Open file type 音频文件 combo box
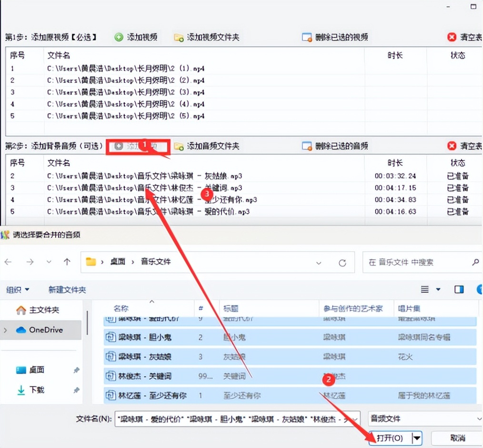483x448 pixels. (425, 419)
